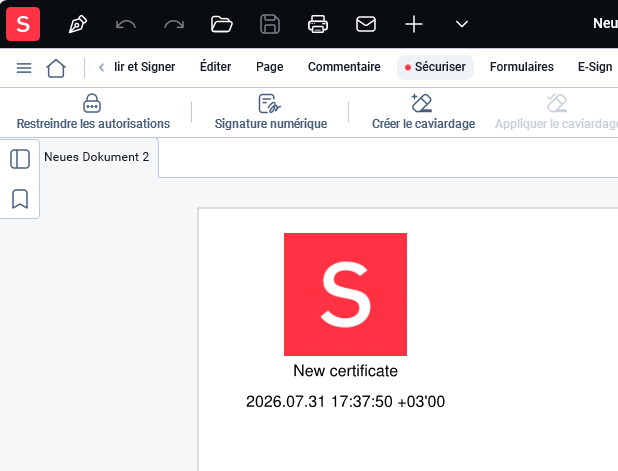Open the Commentaire tab
This screenshot has height=471, width=618.
[x=344, y=67]
